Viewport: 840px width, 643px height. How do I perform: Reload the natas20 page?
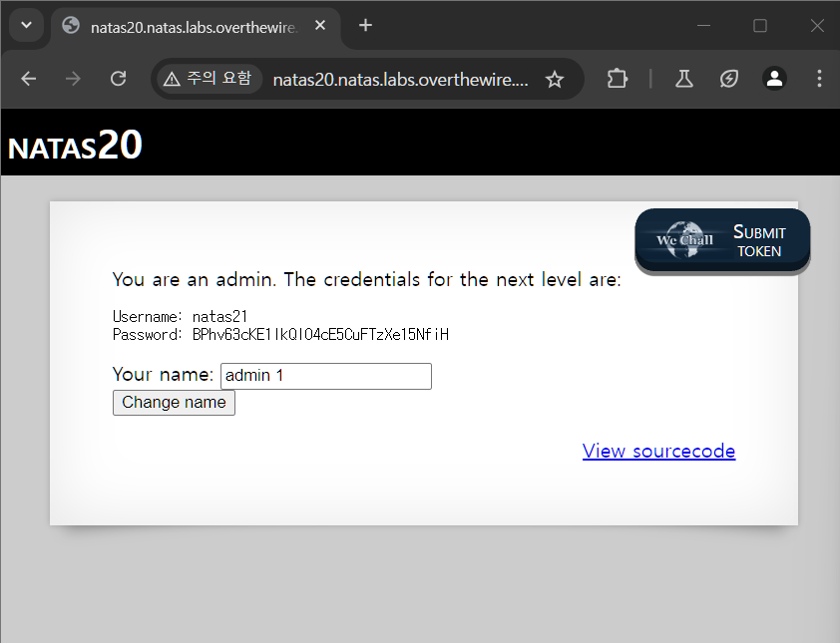(118, 79)
